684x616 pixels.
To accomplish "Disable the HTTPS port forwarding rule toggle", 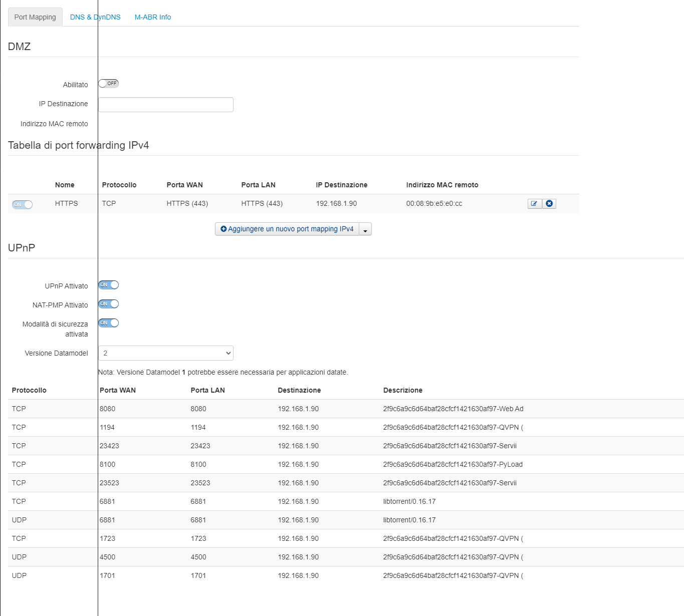I will point(22,204).
